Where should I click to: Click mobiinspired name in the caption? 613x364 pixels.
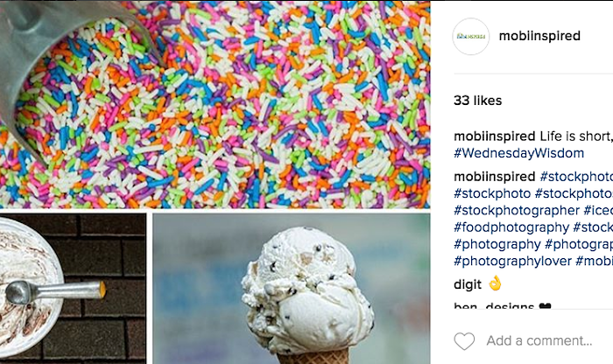(495, 136)
